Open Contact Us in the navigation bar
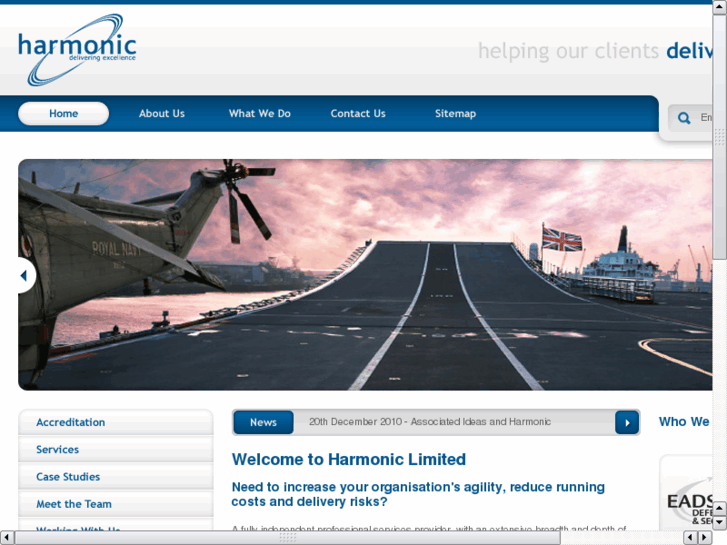The height and width of the screenshot is (545, 727). coord(358,114)
